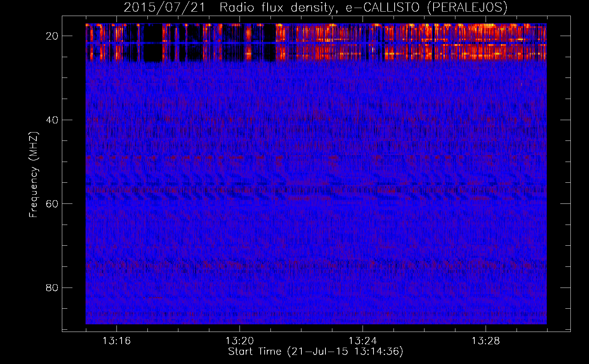The image size is (589, 364).
Task: Click the plot title mentioning e-CALLISTO (PERALEJOS)
Action: click(316, 8)
